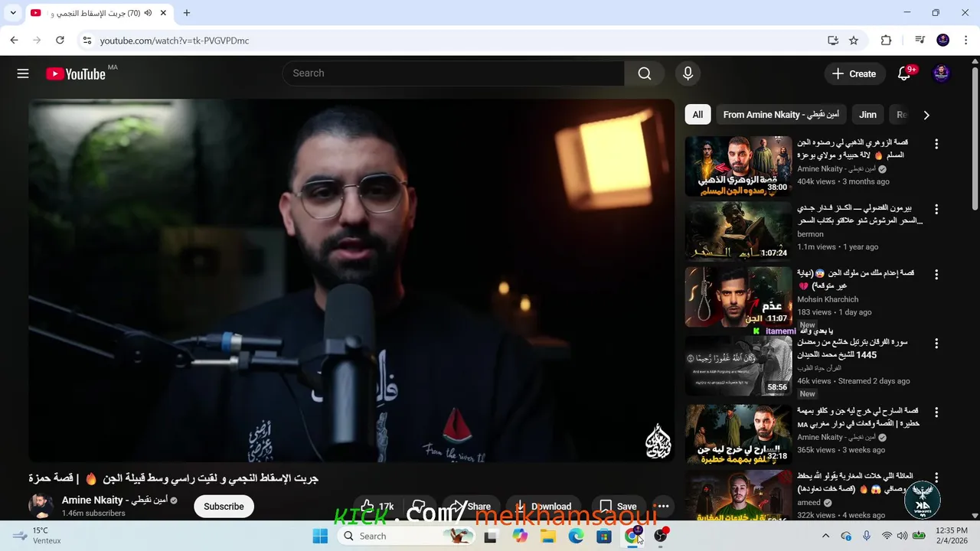
Task: Show hidden system tray icons
Action: (x=825, y=536)
